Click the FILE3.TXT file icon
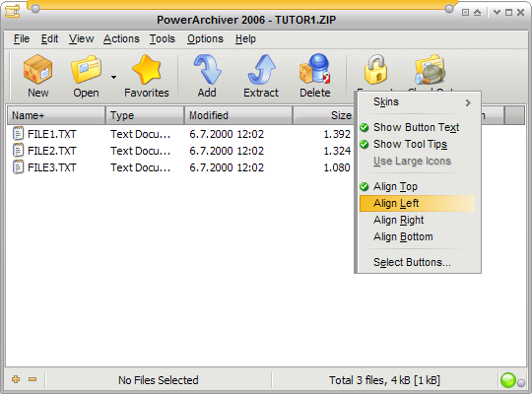532x394 pixels. (18, 167)
